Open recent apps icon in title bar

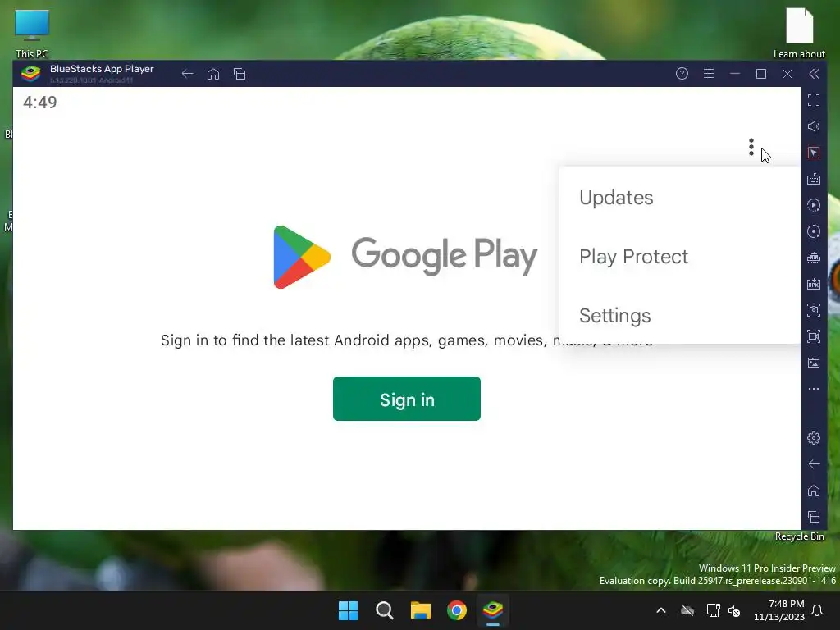coord(240,74)
